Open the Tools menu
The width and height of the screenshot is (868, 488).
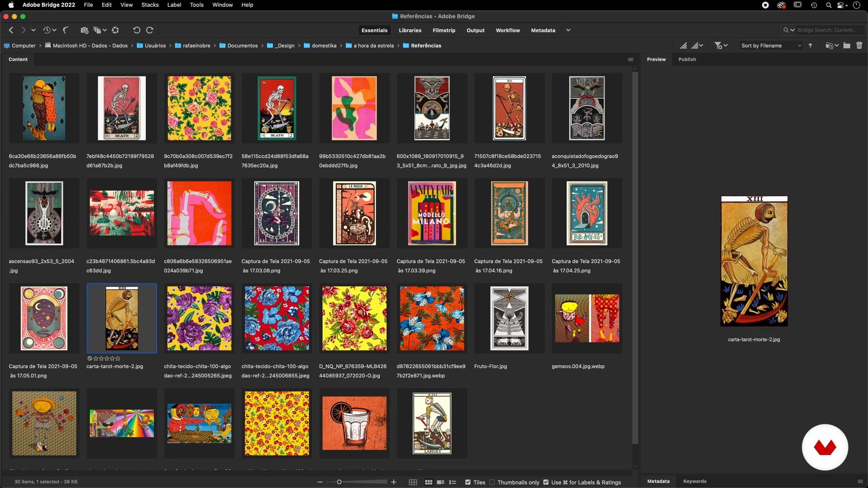tap(197, 5)
